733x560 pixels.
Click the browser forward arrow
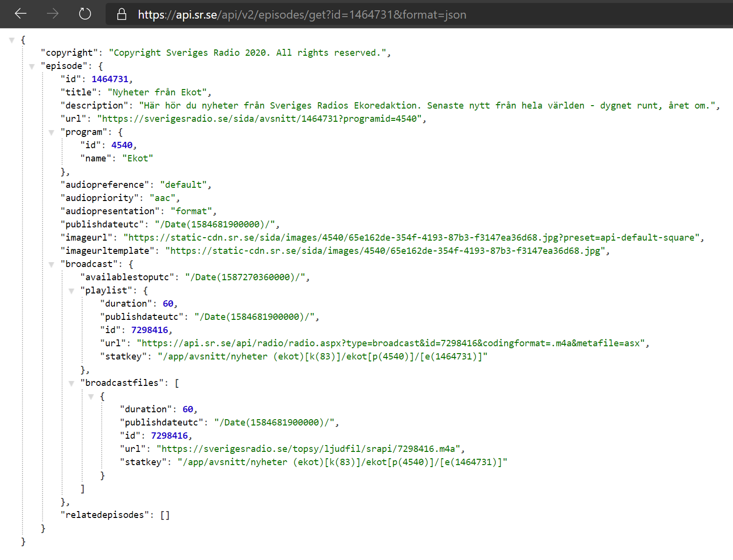52,14
